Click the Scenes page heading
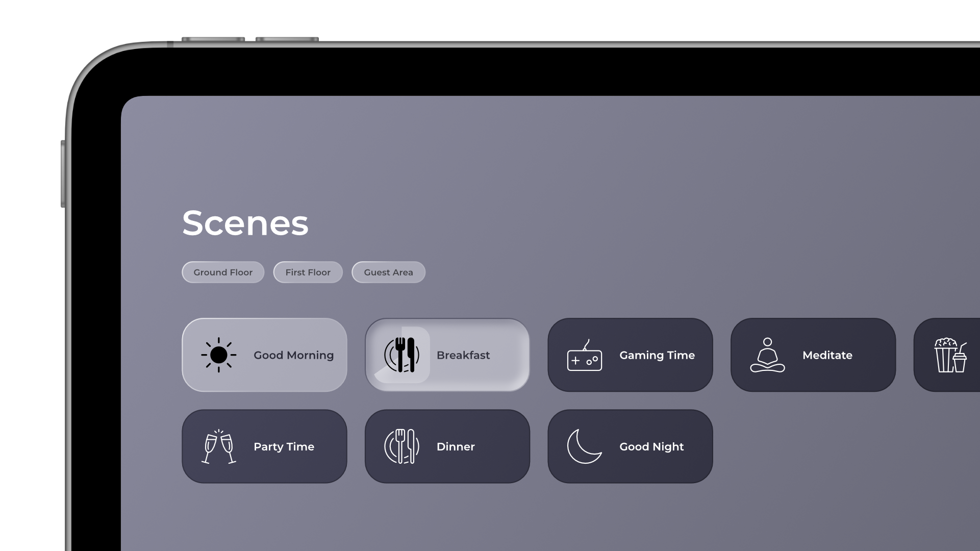 click(x=245, y=223)
